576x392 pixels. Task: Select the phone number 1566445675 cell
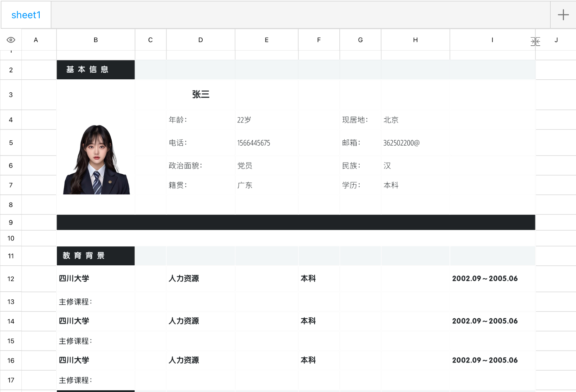267,143
